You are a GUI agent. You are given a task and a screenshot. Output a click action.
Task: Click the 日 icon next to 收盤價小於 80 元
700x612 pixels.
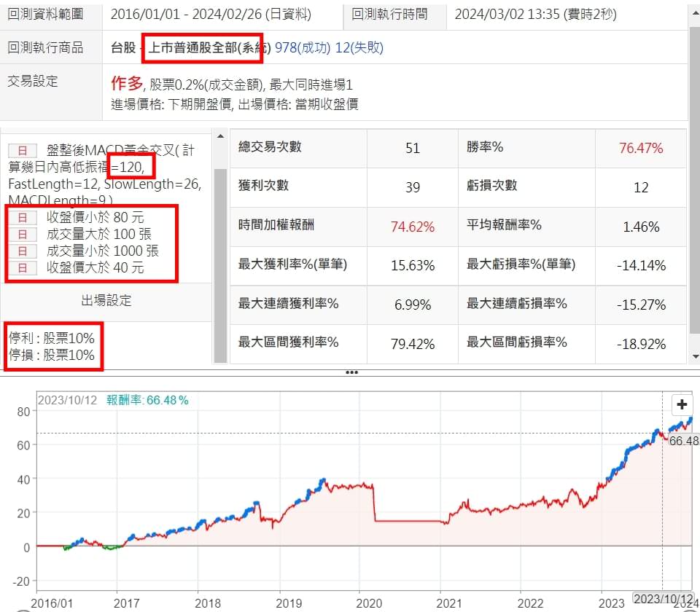pyautogui.click(x=22, y=217)
